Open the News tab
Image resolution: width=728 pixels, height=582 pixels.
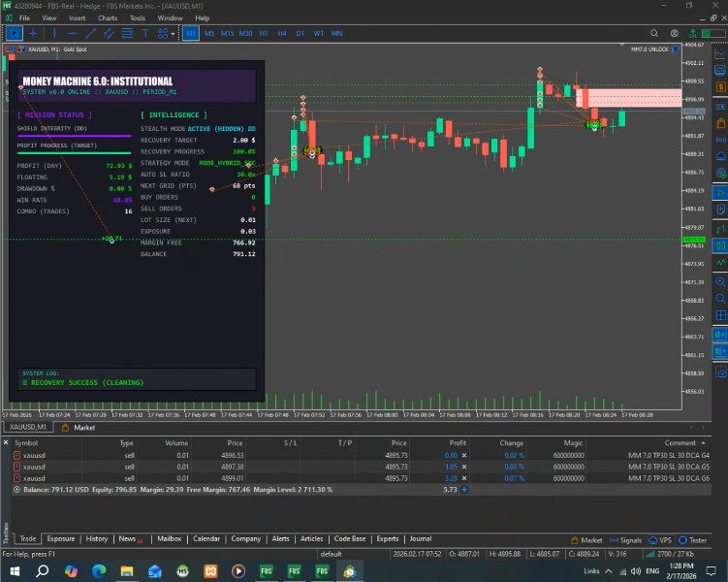point(127,538)
